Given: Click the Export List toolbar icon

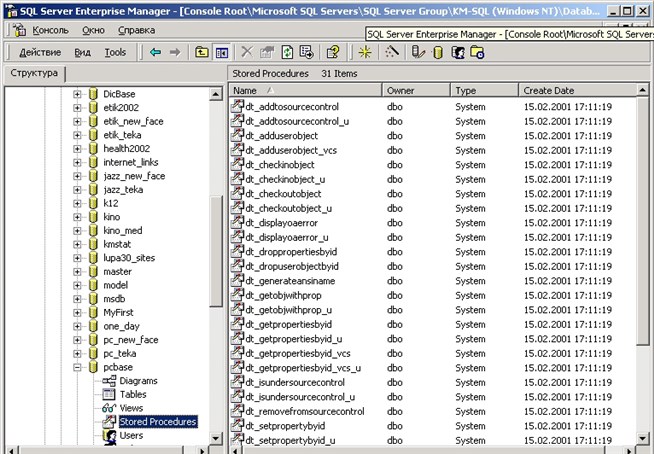Looking at the screenshot, I should tap(306, 52).
